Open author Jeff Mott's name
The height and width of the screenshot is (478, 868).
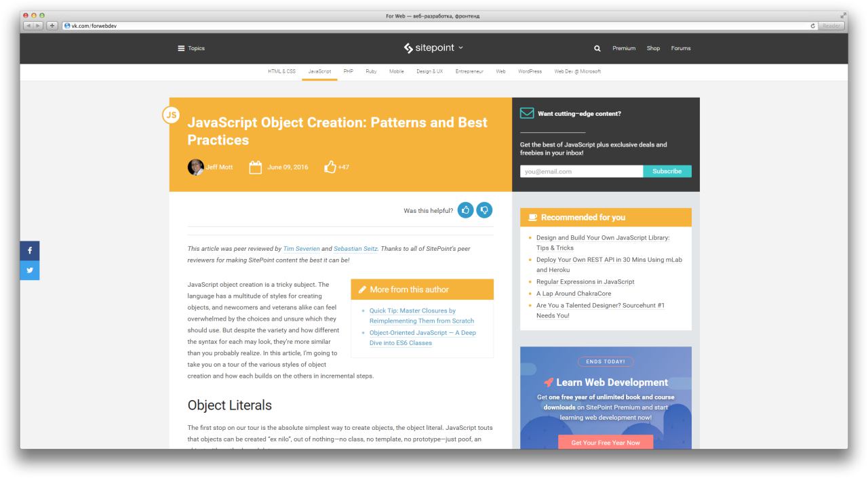pos(218,167)
